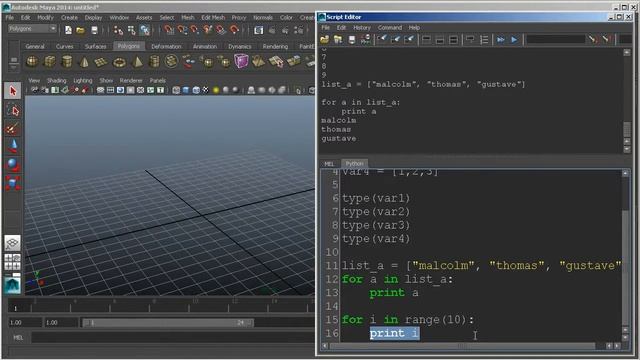Toggle Use All Lights yellow viewport icon
640x360 pixels.
click(216, 90)
